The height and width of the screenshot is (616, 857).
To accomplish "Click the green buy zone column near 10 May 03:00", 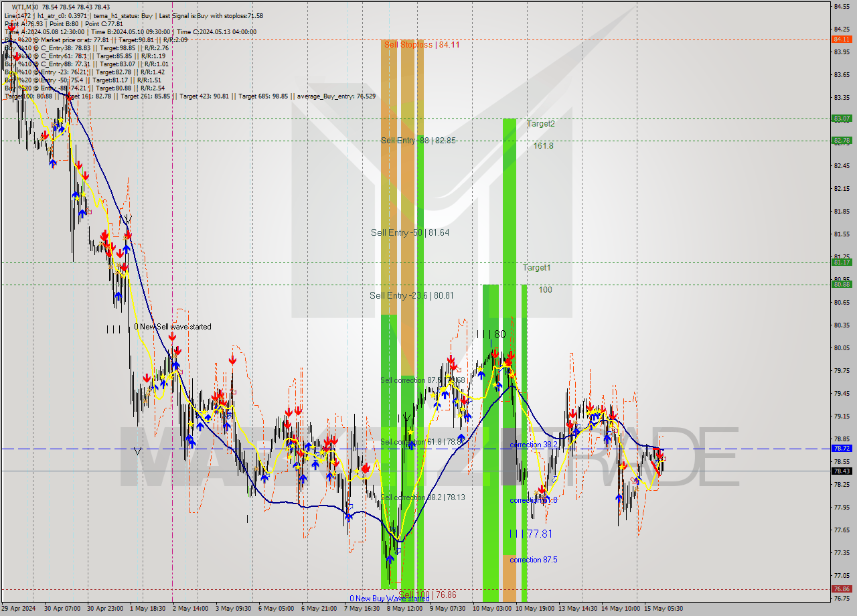I will click(x=489, y=402).
